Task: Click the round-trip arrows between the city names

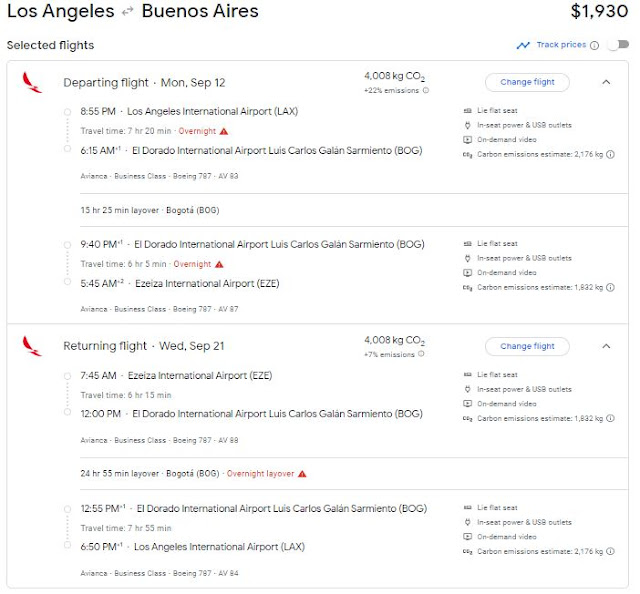Action: tap(128, 13)
